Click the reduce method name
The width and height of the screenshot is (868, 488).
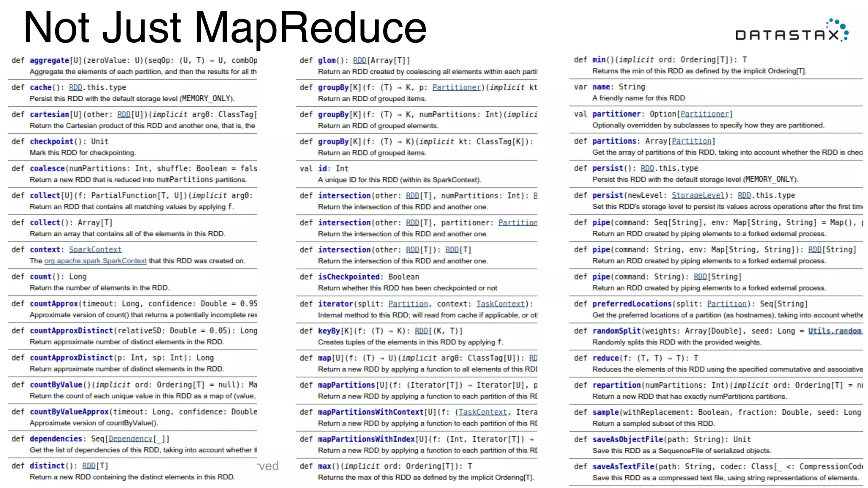coord(605,358)
